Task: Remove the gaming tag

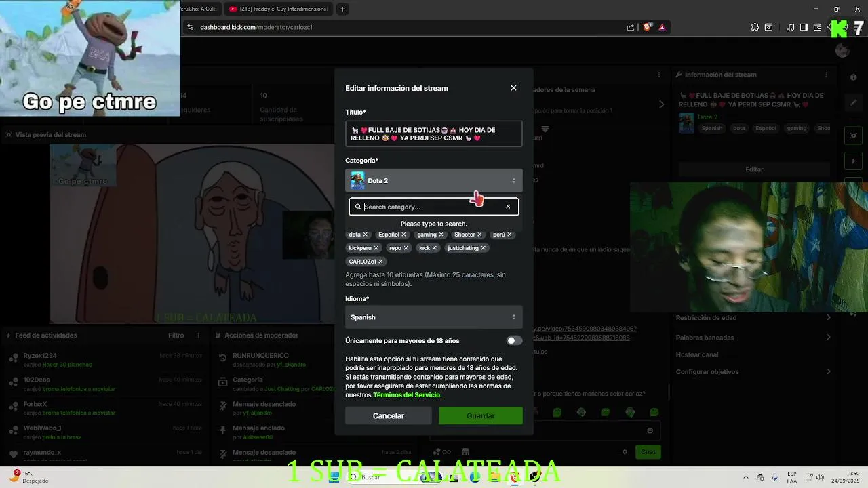Action: 441,235
